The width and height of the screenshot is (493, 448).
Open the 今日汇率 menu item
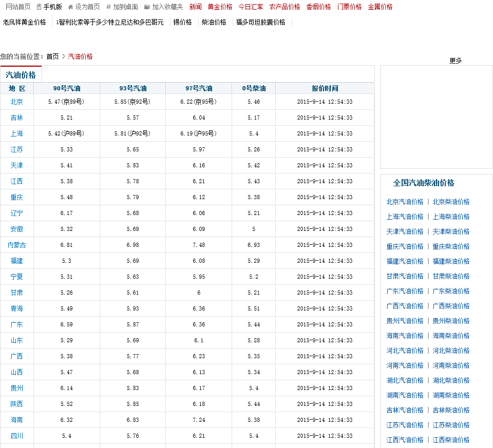251,7
